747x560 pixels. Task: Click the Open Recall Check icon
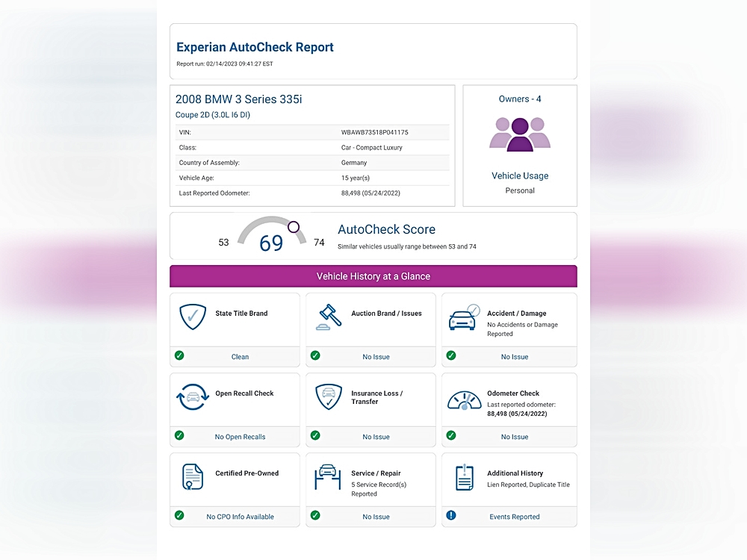(192, 397)
